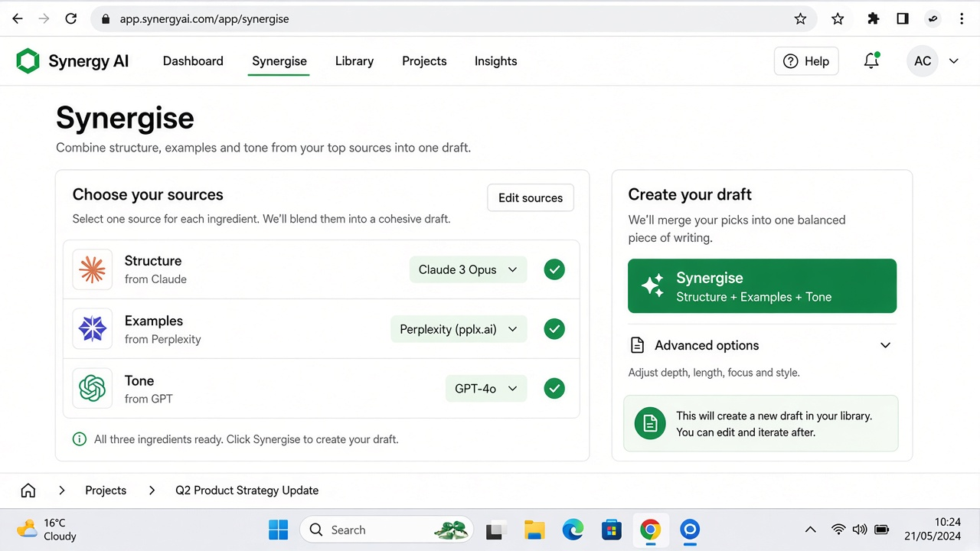Click Projects in the breadcrumb
The height and width of the screenshot is (551, 980).
[106, 491]
